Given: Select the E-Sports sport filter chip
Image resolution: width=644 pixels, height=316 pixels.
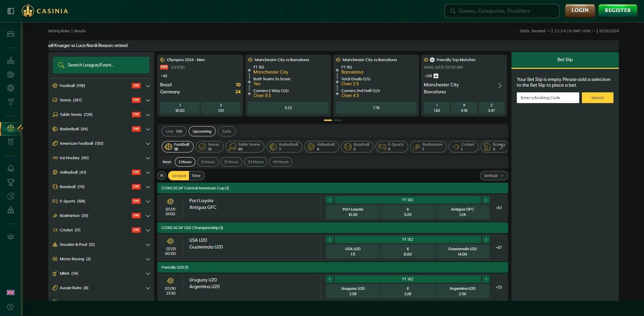Looking at the screenshot, I should point(392,147).
